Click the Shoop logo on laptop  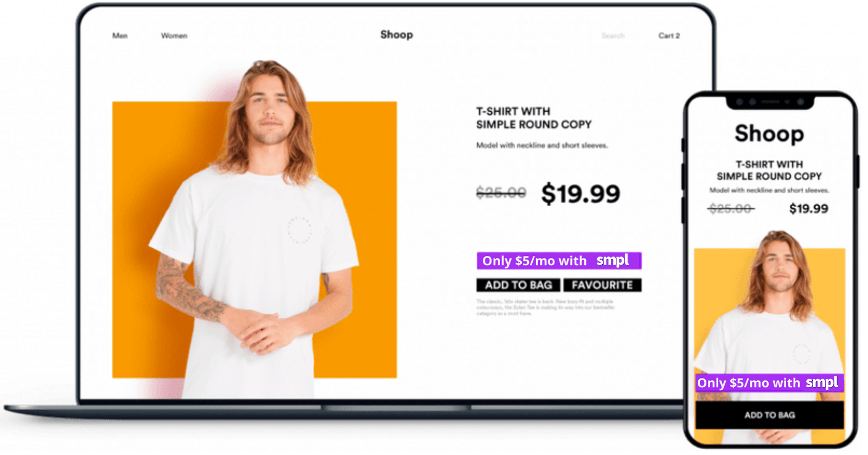397,35
